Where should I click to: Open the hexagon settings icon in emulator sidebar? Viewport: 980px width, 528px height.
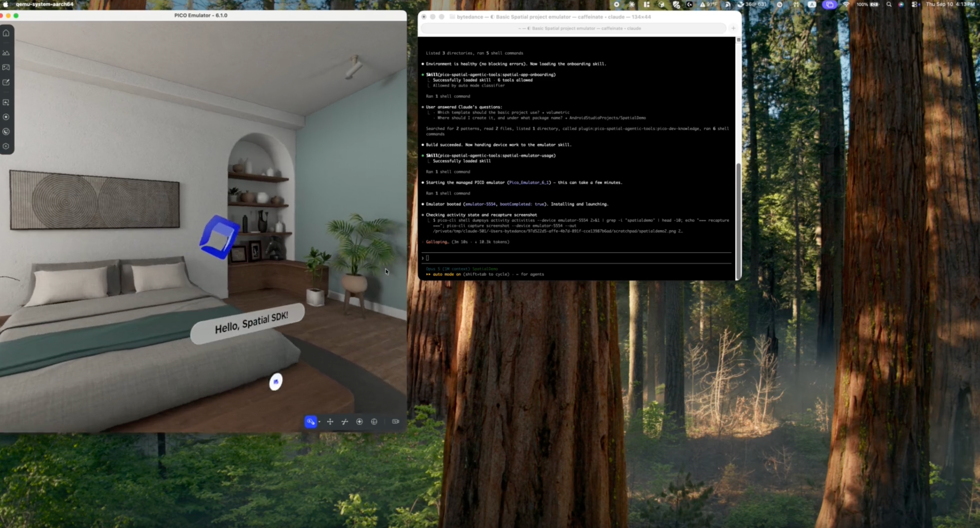pyautogui.click(x=6, y=146)
